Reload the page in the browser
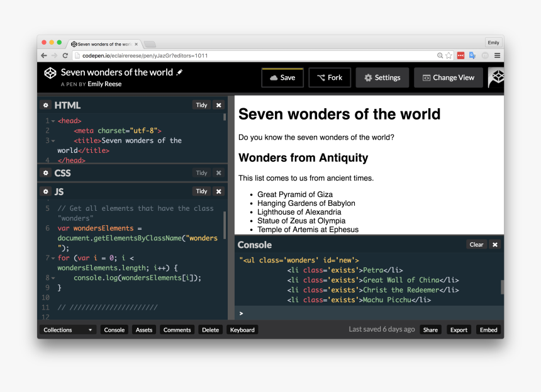 coord(65,55)
